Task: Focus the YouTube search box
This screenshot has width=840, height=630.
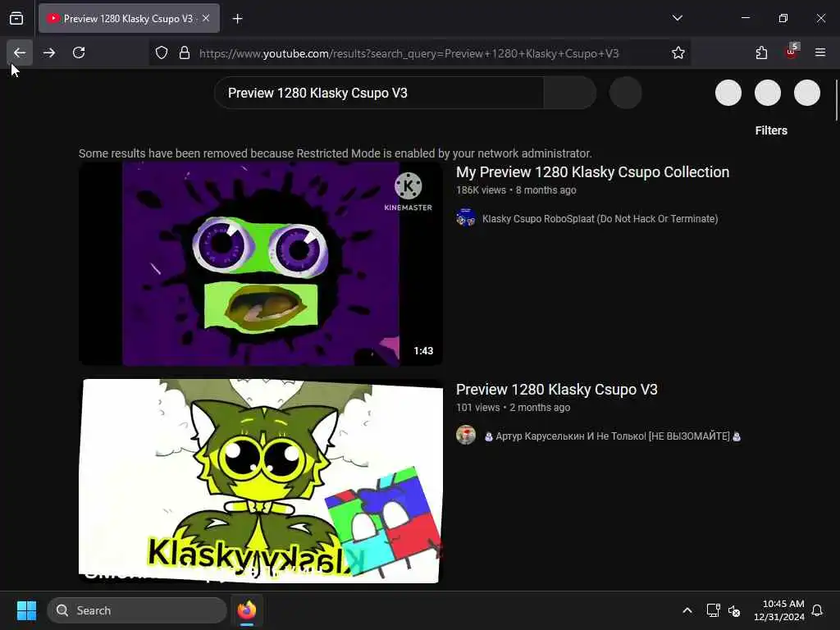Action: (x=379, y=93)
